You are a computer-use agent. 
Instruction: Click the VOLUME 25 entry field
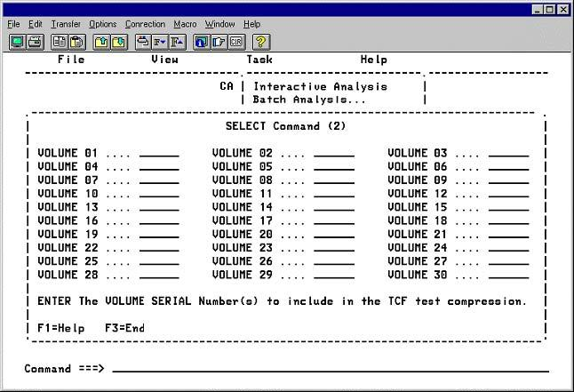point(159,261)
